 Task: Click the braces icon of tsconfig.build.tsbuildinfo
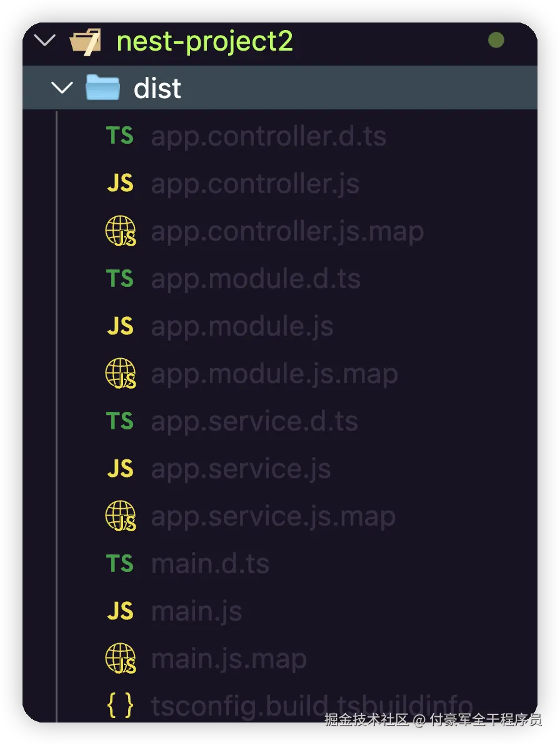(120, 706)
